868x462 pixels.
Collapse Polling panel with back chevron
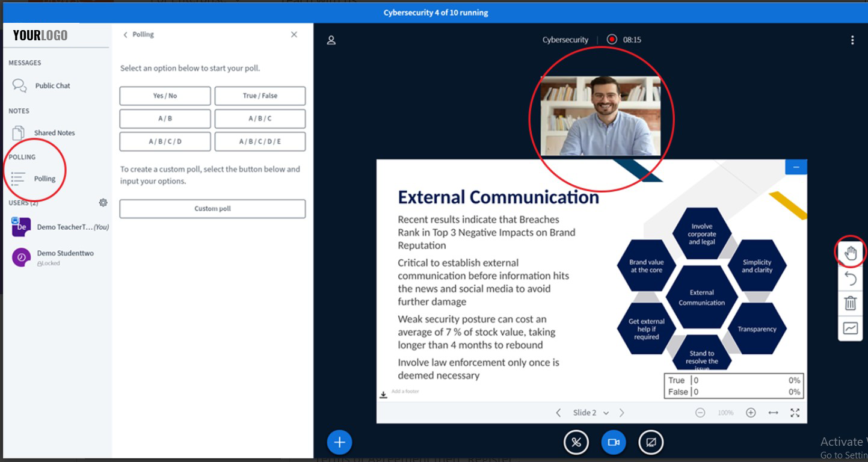coord(126,35)
